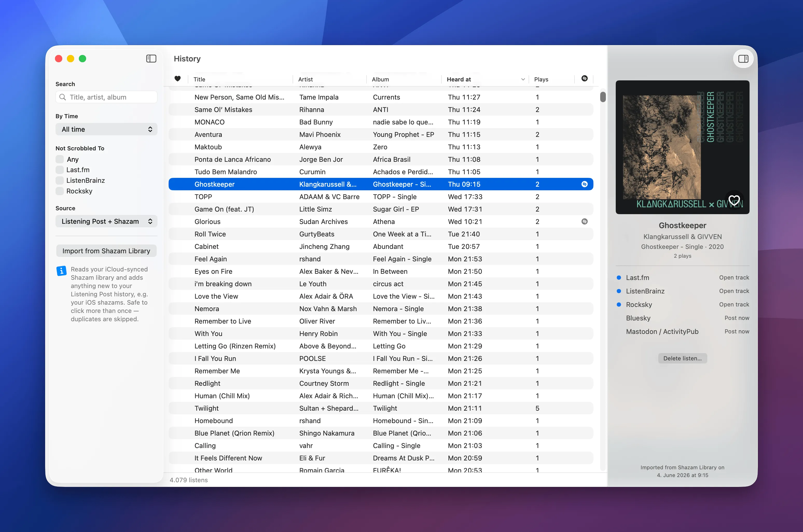Select 'It Feels Different Now' row
Viewport: 803px width, 532px height.
(x=381, y=458)
